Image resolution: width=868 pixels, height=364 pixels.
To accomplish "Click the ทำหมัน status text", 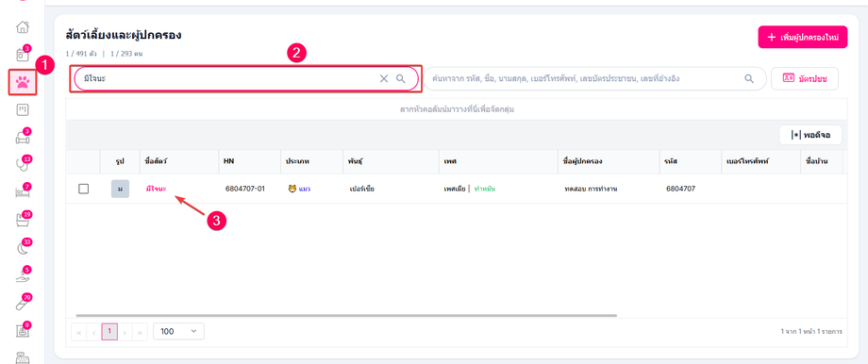I will point(484,189).
